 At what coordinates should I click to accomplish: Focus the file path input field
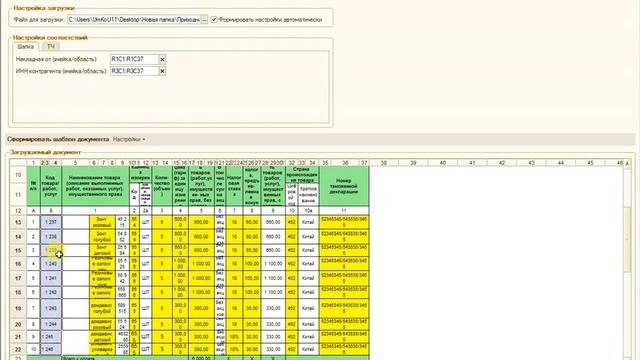[x=134, y=19]
